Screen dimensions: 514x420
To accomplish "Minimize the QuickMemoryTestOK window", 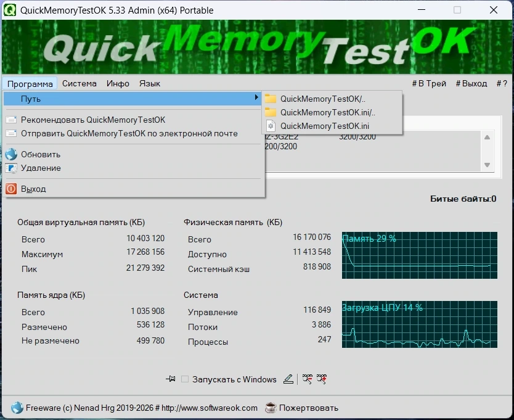I will pos(422,10).
